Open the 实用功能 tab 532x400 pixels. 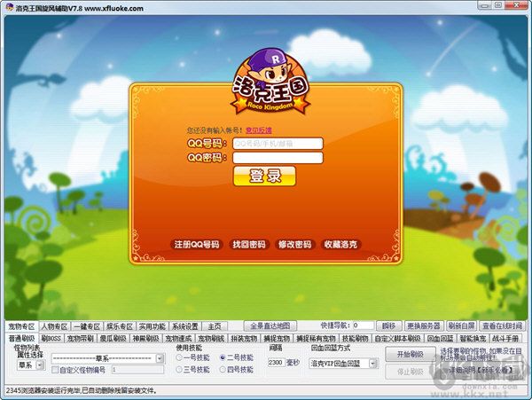tap(152, 326)
